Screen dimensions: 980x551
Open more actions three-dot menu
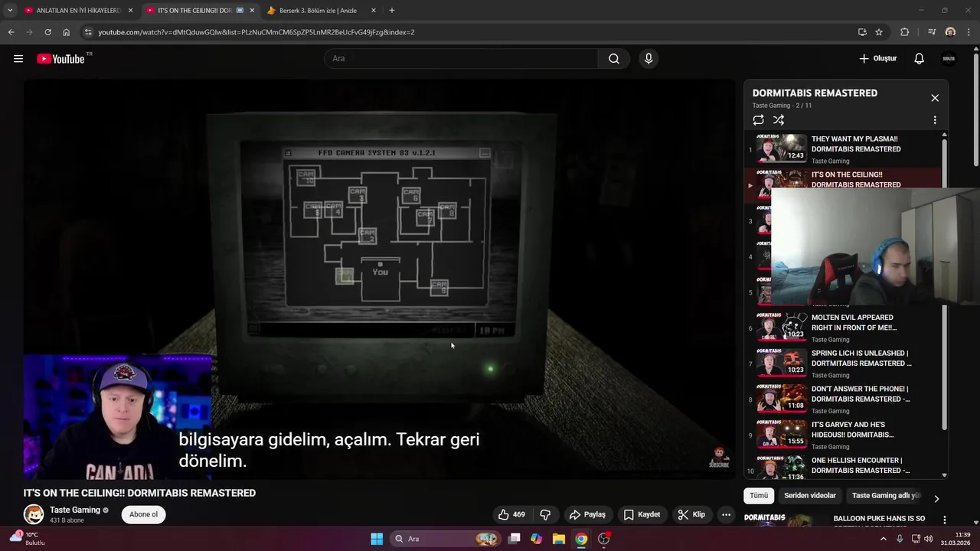[726, 514]
